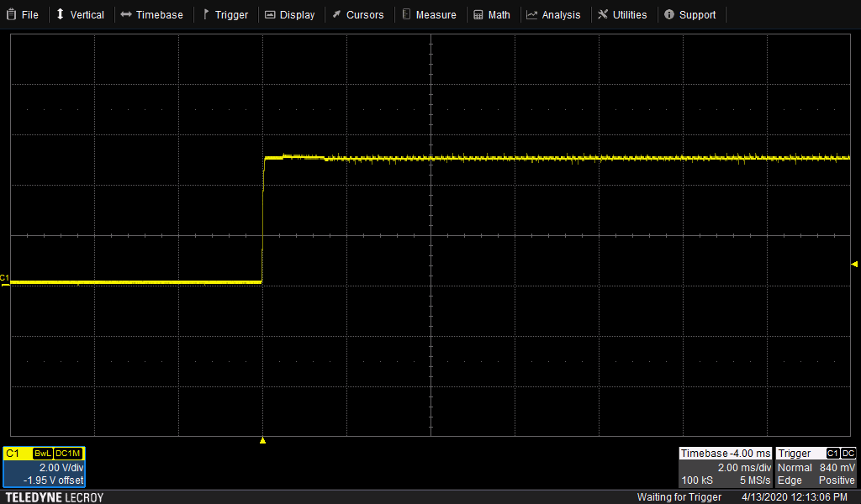Image resolution: width=861 pixels, height=504 pixels.
Task: Open the Timebase descriptor box
Action: click(725, 467)
